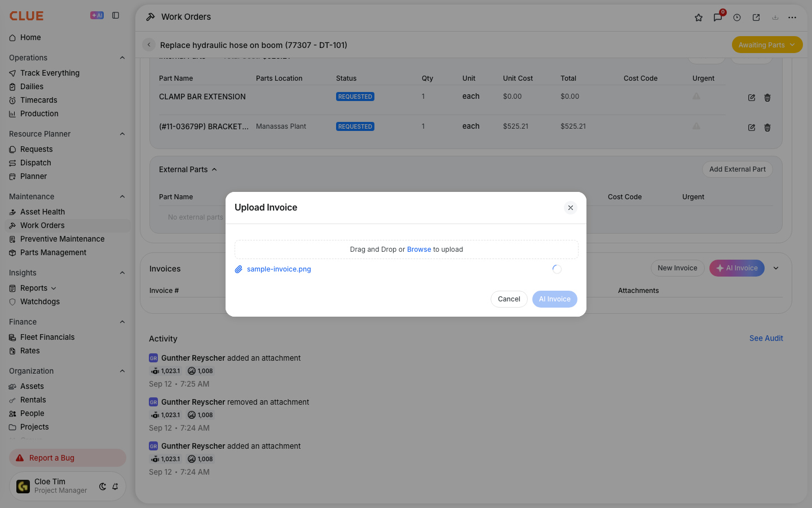Collapse the External Parts section
This screenshot has height=508, width=812.
click(x=214, y=169)
